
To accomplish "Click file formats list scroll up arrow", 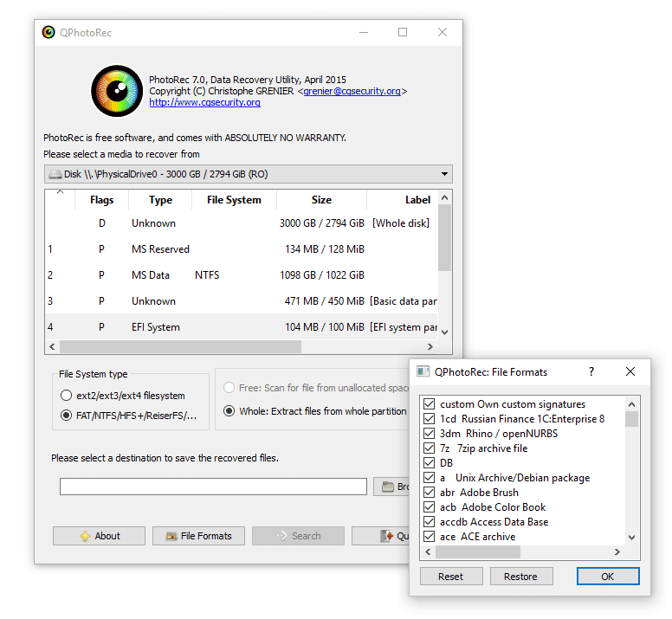I will (631, 404).
